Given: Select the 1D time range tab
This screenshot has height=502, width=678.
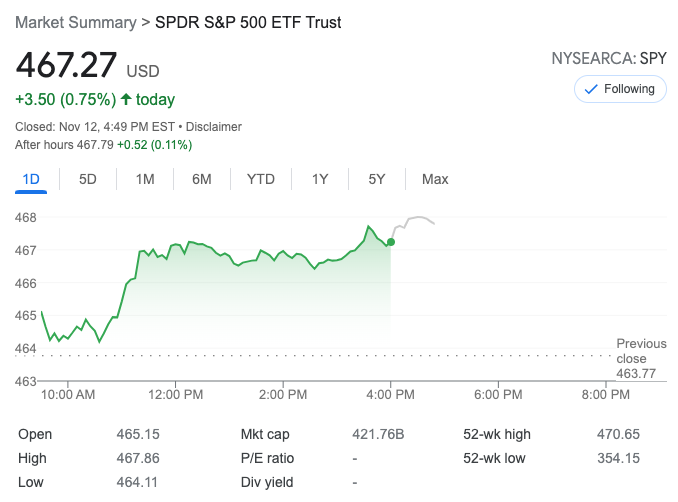Looking at the screenshot, I should (31, 179).
